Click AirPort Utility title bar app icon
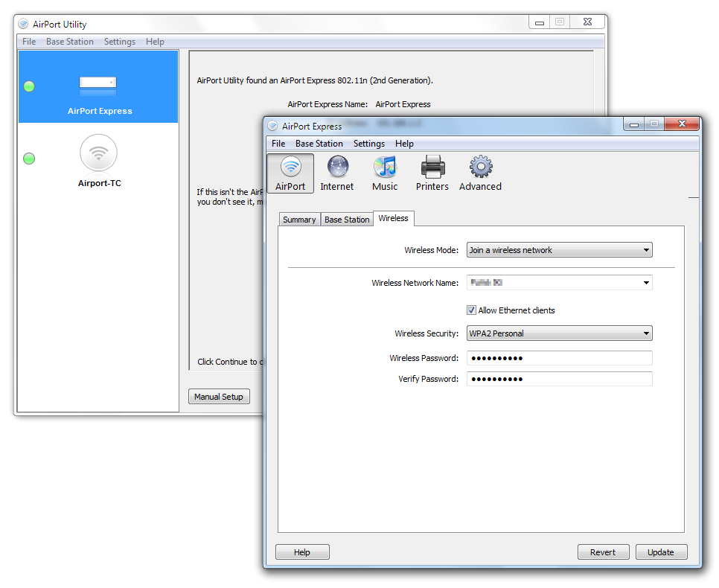The width and height of the screenshot is (719, 588). [23, 24]
